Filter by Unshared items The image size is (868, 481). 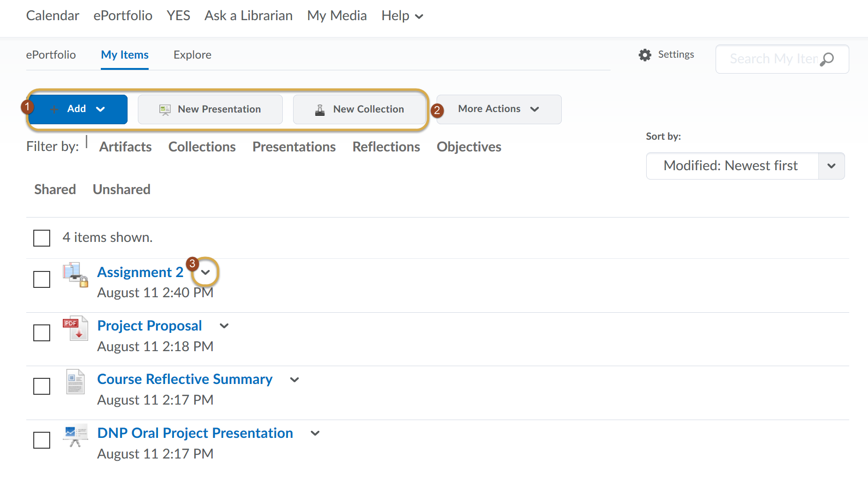click(121, 189)
